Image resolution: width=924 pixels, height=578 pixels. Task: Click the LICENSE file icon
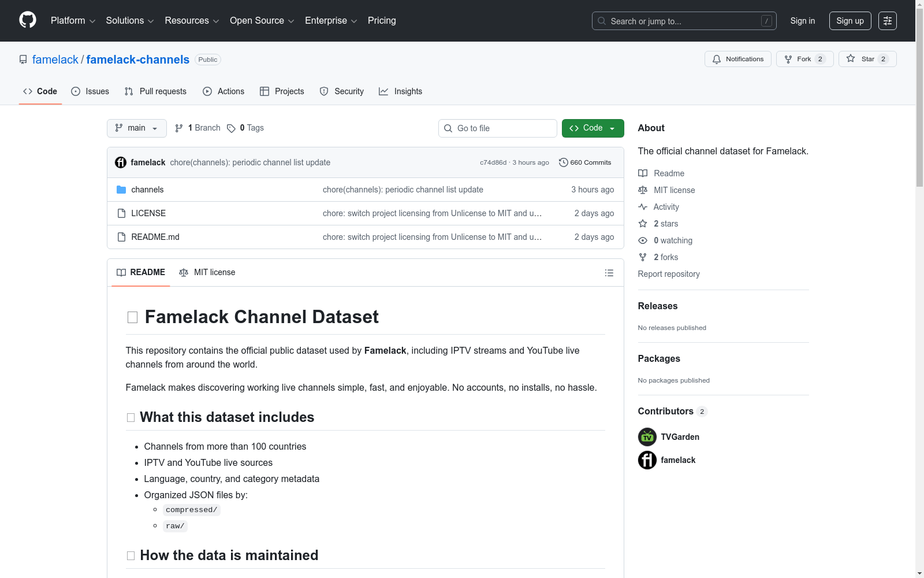(121, 213)
